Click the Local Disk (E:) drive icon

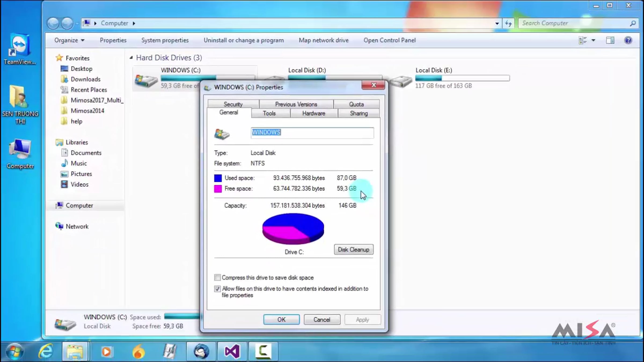coord(401,81)
